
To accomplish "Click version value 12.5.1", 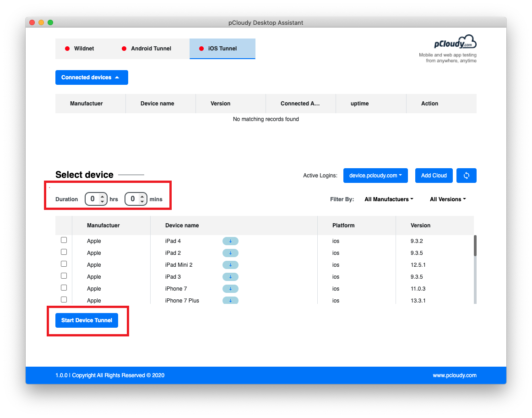I will 418,265.
